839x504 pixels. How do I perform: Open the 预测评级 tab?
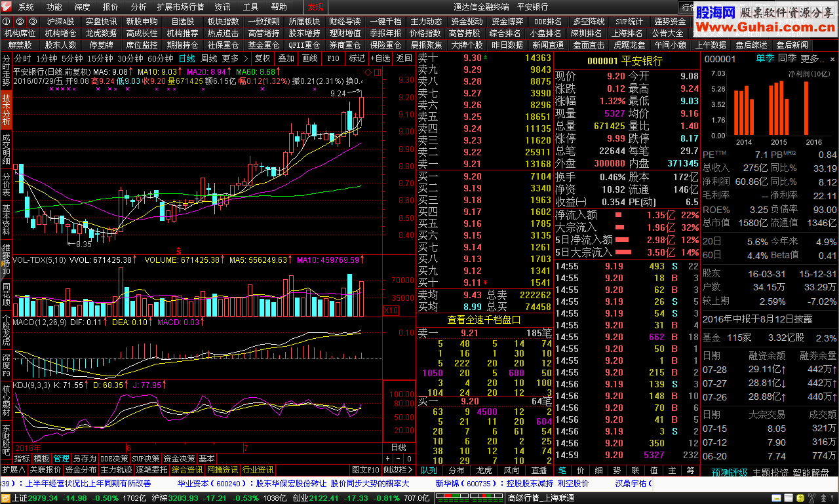coord(729,472)
